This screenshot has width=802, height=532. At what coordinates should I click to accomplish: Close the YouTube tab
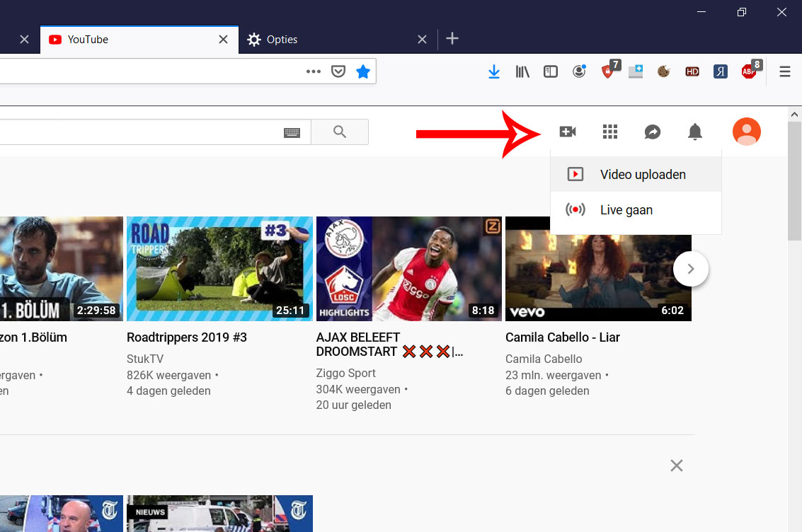coord(223,40)
